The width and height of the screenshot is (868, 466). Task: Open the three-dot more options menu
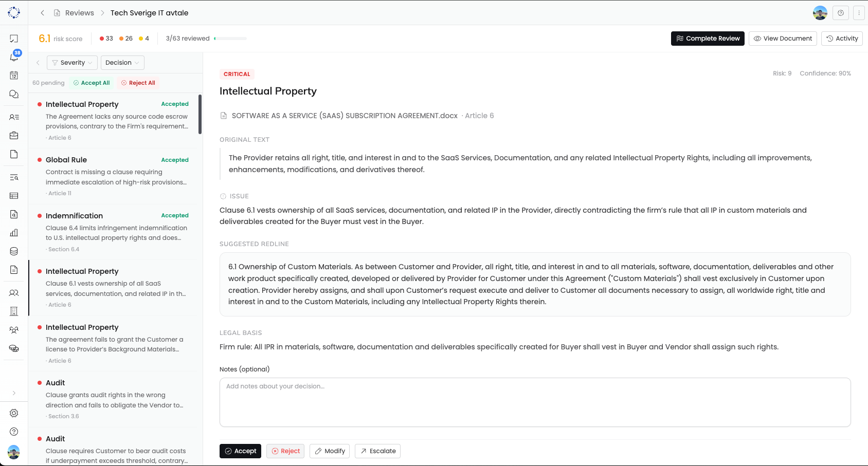click(x=859, y=13)
